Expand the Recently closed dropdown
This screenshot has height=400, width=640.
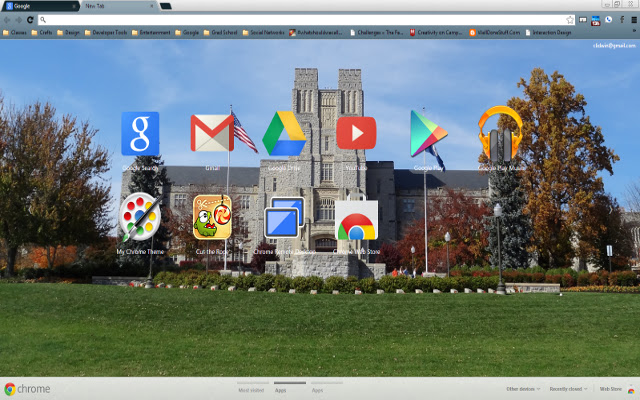pyautogui.click(x=568, y=389)
